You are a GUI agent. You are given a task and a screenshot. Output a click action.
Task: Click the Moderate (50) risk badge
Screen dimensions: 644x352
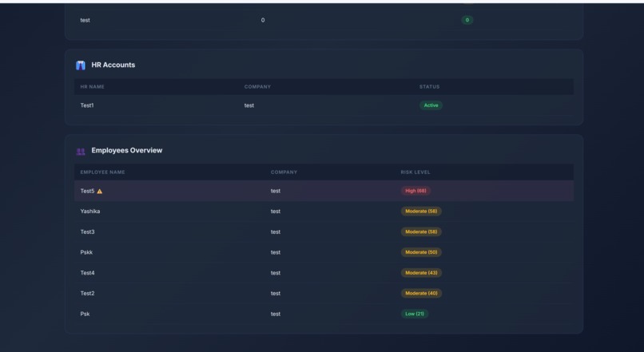point(421,252)
